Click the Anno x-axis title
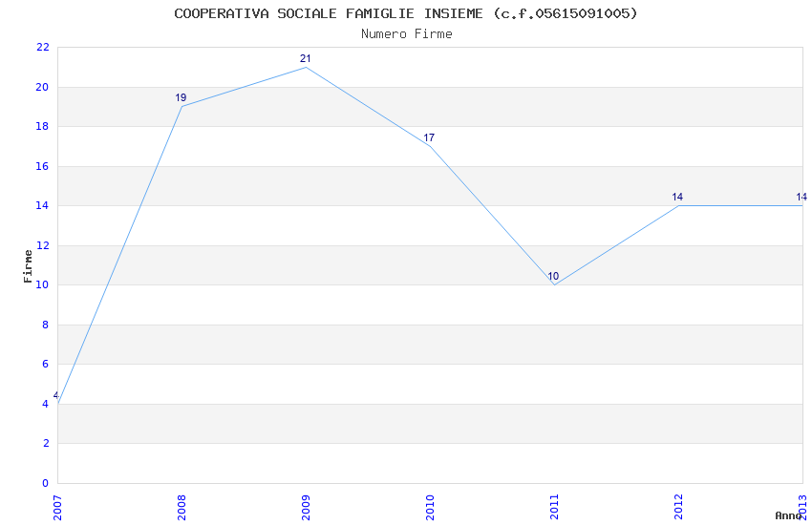Image resolution: width=812 pixels, height=525 pixels. tap(787, 515)
